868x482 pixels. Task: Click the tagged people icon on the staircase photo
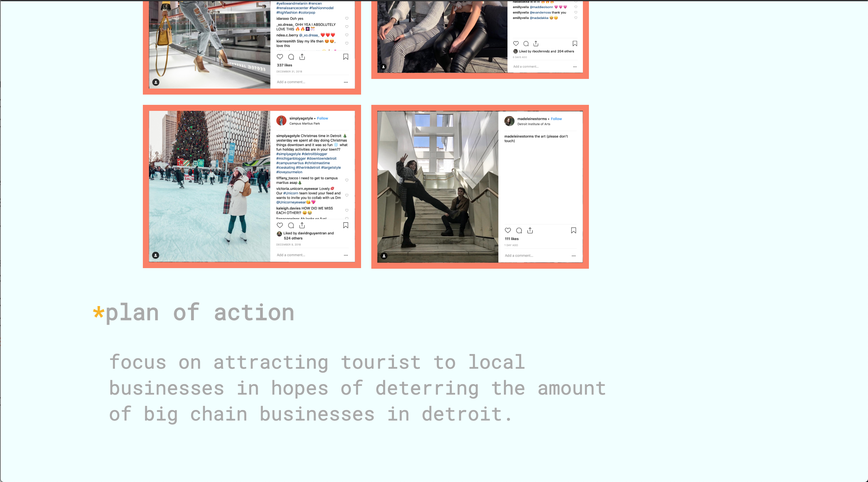pyautogui.click(x=384, y=256)
